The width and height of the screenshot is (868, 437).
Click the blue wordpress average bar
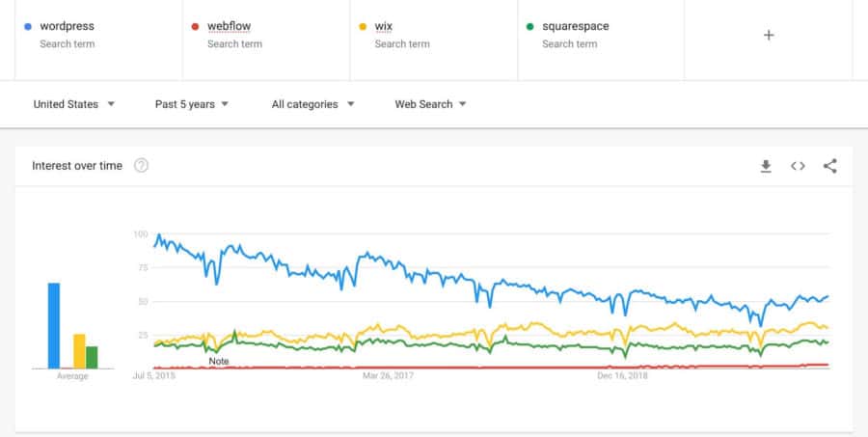pyautogui.click(x=54, y=326)
